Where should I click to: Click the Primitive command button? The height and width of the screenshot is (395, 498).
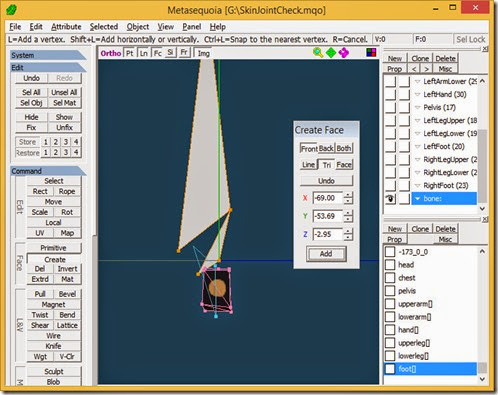(53, 248)
